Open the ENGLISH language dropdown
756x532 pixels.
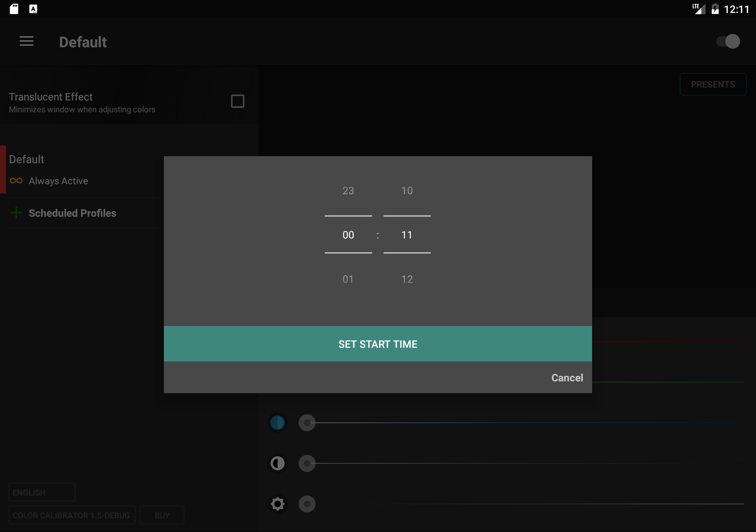(x=42, y=492)
